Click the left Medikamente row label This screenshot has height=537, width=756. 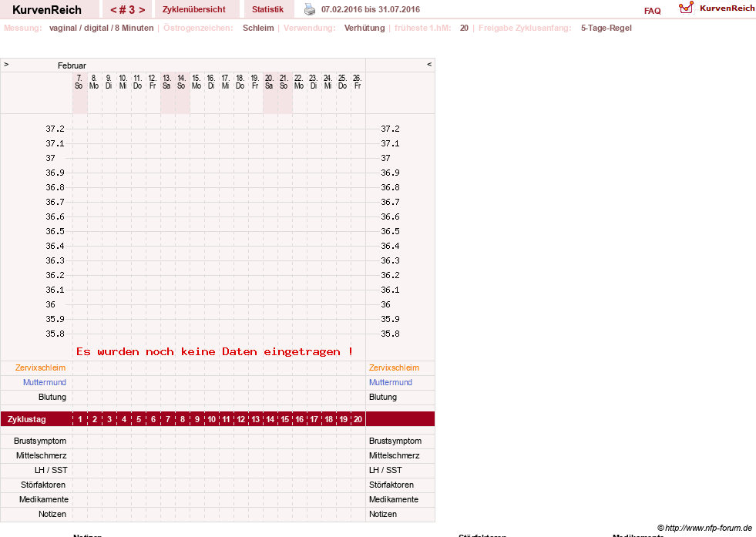point(44,499)
